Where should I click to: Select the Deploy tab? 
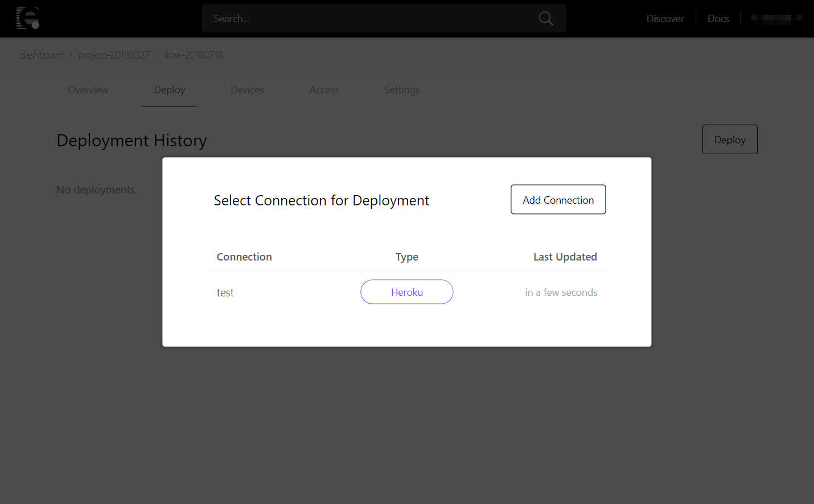pos(169,90)
